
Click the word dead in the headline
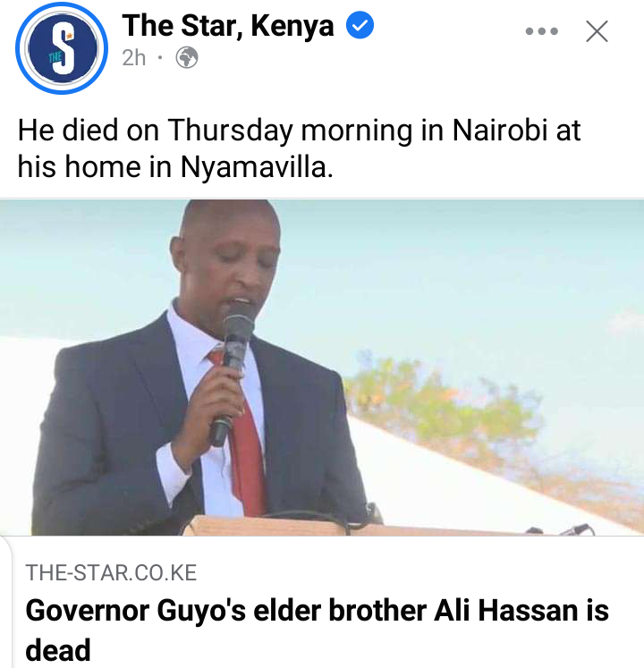tap(58, 650)
